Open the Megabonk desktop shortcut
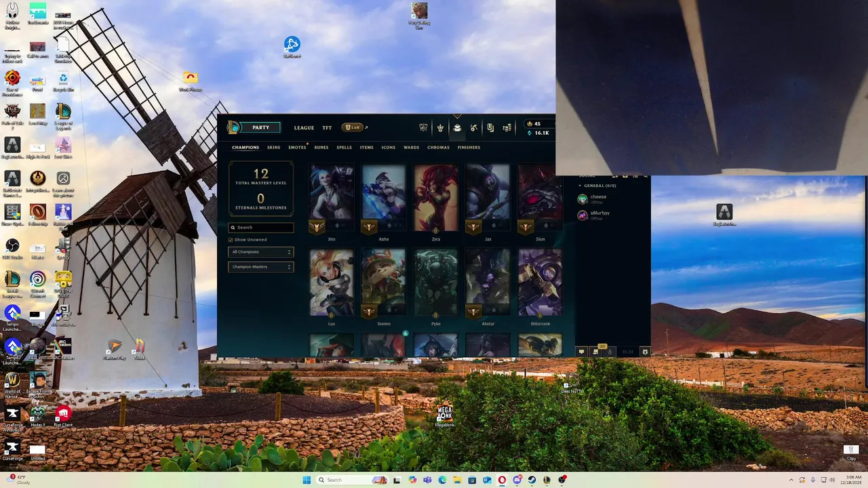This screenshot has width=868, height=488. point(445,416)
